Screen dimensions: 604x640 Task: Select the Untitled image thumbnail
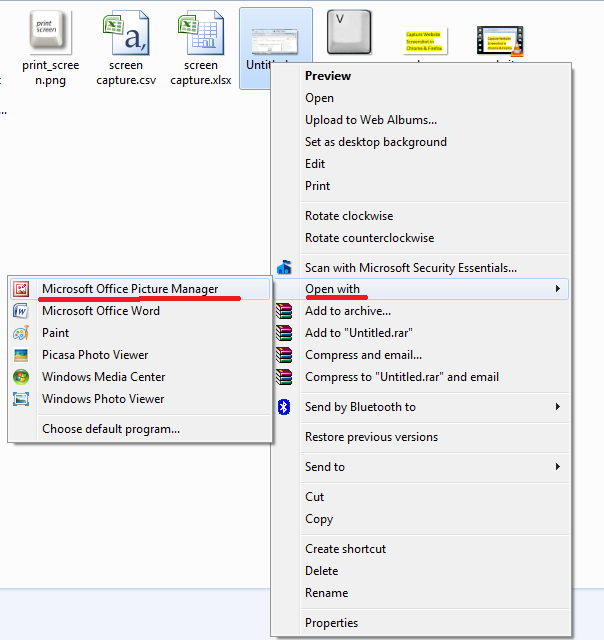[x=275, y=41]
